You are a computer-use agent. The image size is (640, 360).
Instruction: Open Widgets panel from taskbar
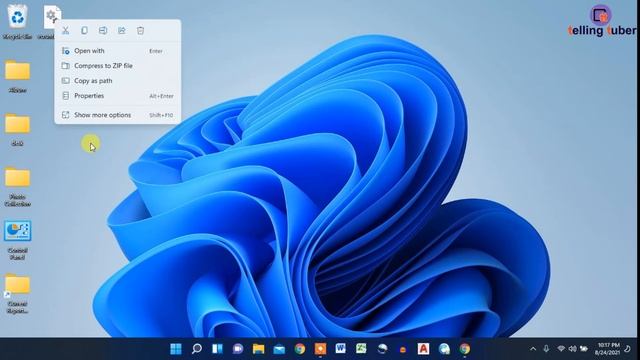217,349
